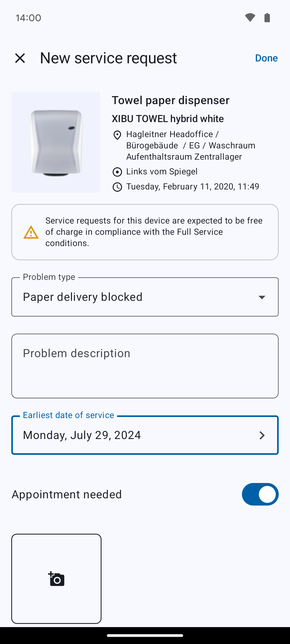
Task: Close the new service request form
Action: click(x=20, y=58)
